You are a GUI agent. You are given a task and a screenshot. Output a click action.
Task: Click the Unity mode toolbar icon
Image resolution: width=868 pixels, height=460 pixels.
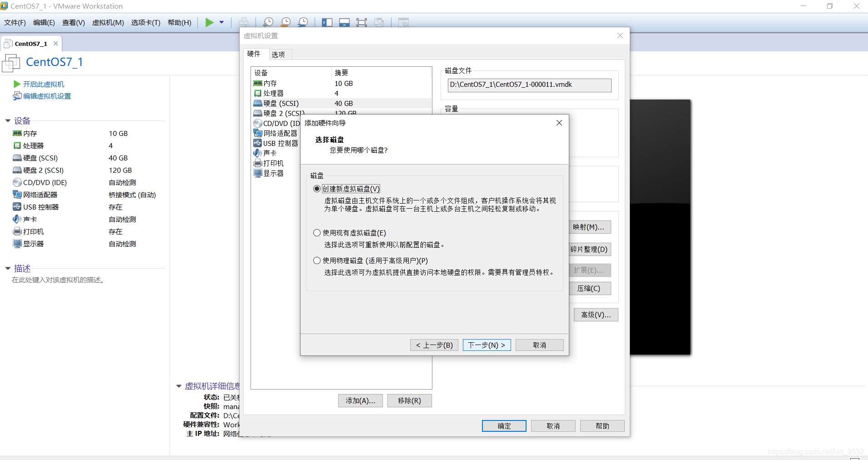click(x=379, y=22)
